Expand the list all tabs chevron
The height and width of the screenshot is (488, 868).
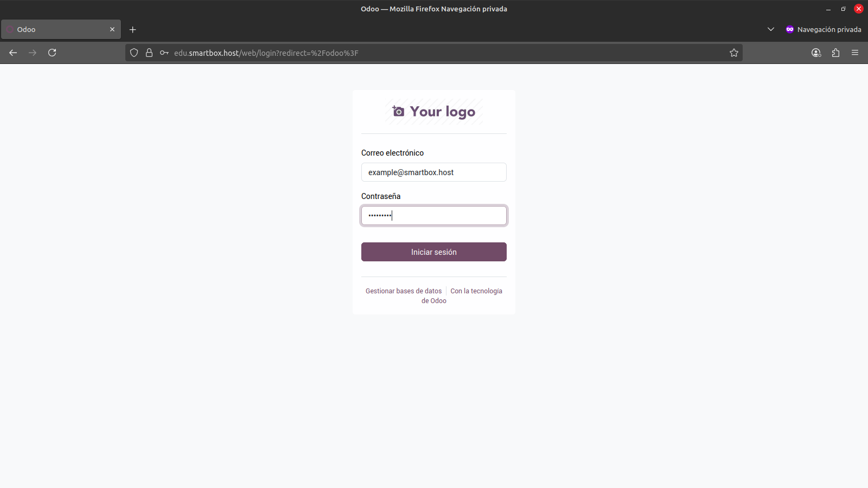click(x=771, y=29)
